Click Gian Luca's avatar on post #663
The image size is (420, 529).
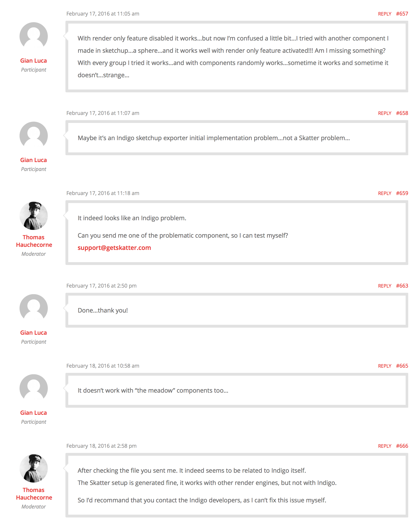[x=34, y=308]
